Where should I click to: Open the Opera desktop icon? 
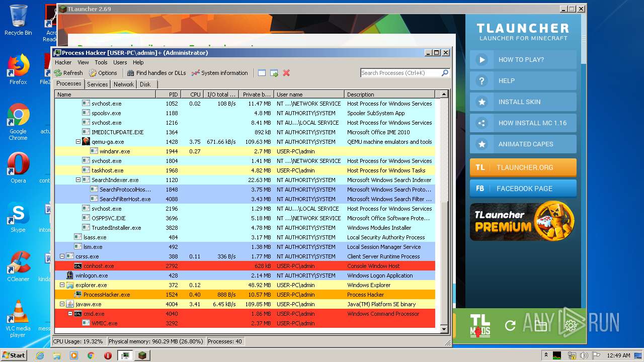(x=18, y=168)
